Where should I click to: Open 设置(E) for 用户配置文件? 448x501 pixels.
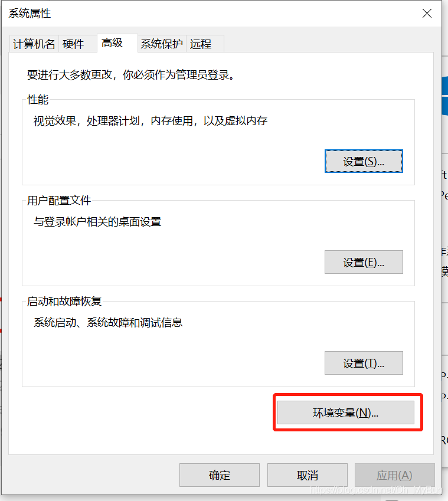[x=364, y=262]
